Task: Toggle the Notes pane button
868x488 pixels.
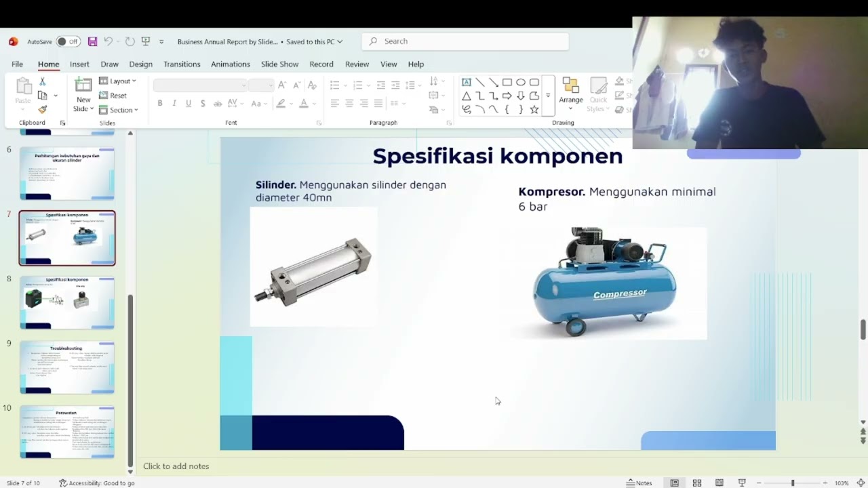Action: point(639,483)
